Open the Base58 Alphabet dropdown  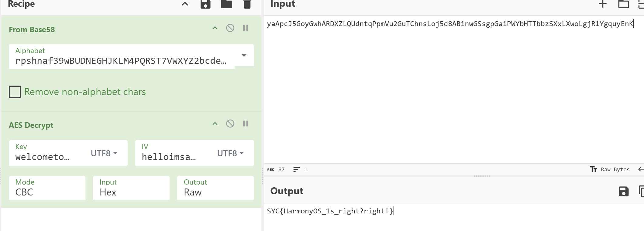click(x=244, y=56)
